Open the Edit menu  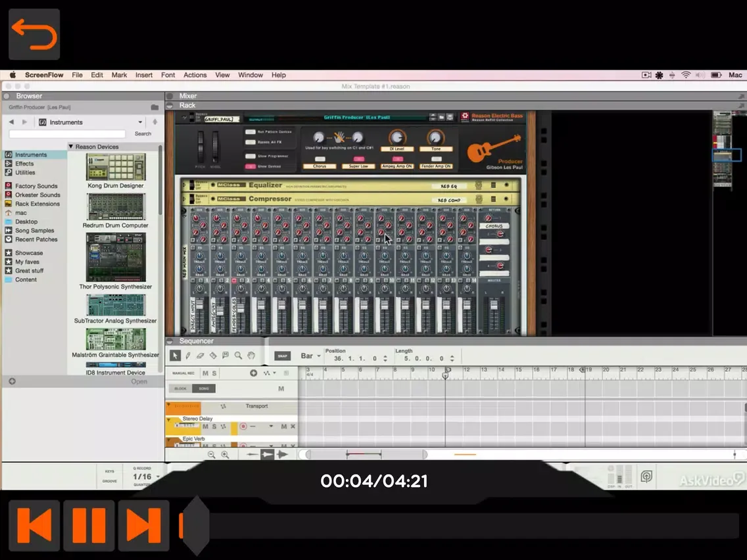[x=97, y=75]
